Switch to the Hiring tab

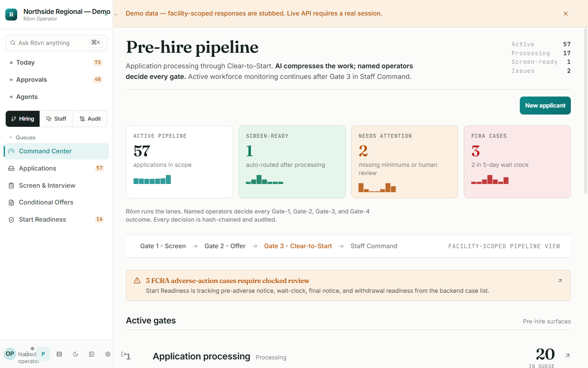(23, 119)
